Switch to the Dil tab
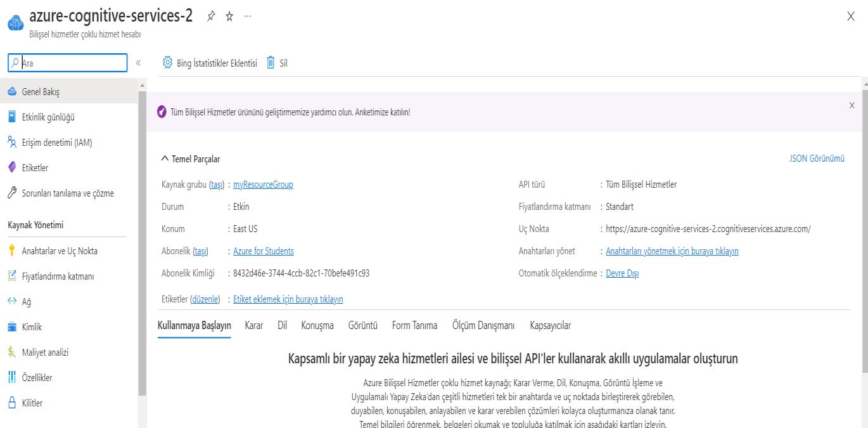868x428 pixels. tap(282, 325)
